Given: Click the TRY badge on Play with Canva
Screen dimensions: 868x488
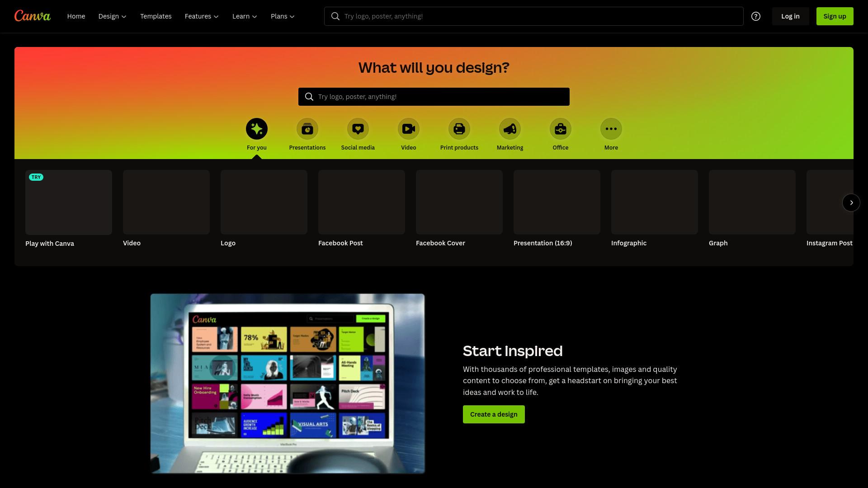Looking at the screenshot, I should [36, 177].
